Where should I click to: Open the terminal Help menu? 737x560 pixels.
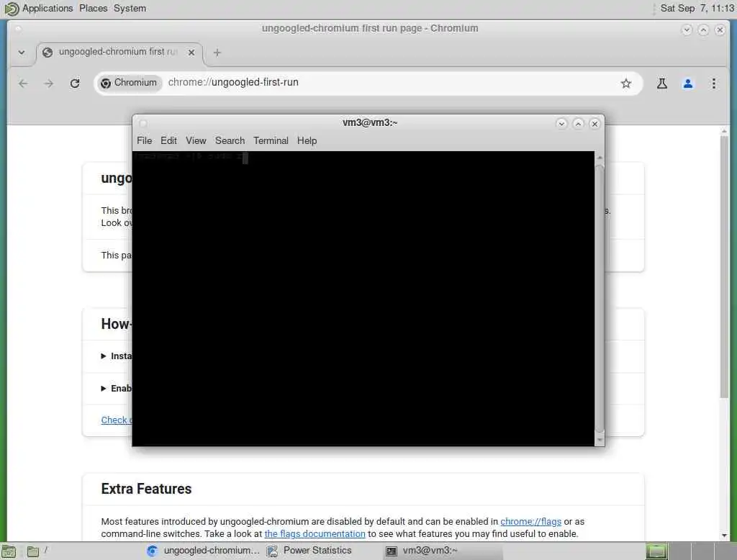(x=307, y=140)
